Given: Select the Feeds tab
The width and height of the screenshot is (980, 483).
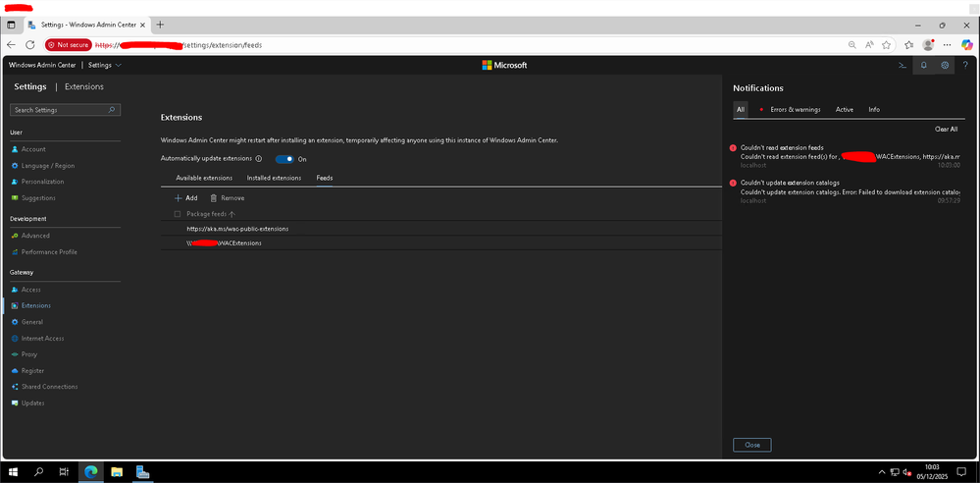Looking at the screenshot, I should [x=325, y=179].
